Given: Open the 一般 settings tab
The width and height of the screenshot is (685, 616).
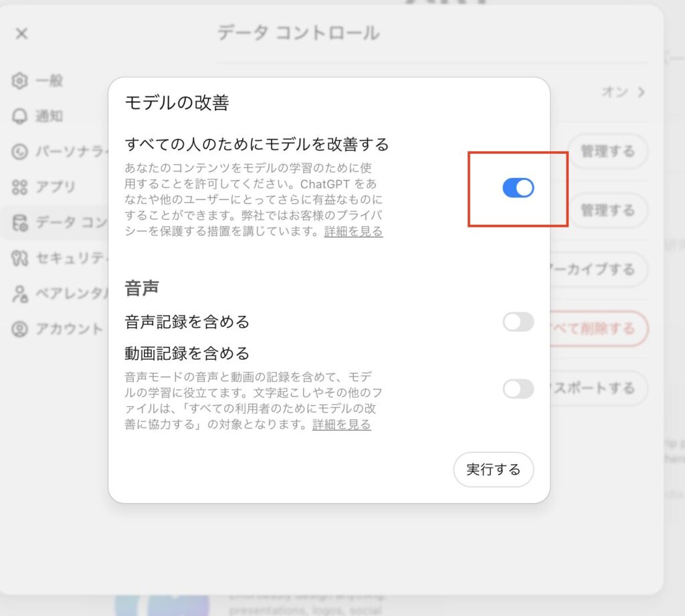Looking at the screenshot, I should click(49, 81).
